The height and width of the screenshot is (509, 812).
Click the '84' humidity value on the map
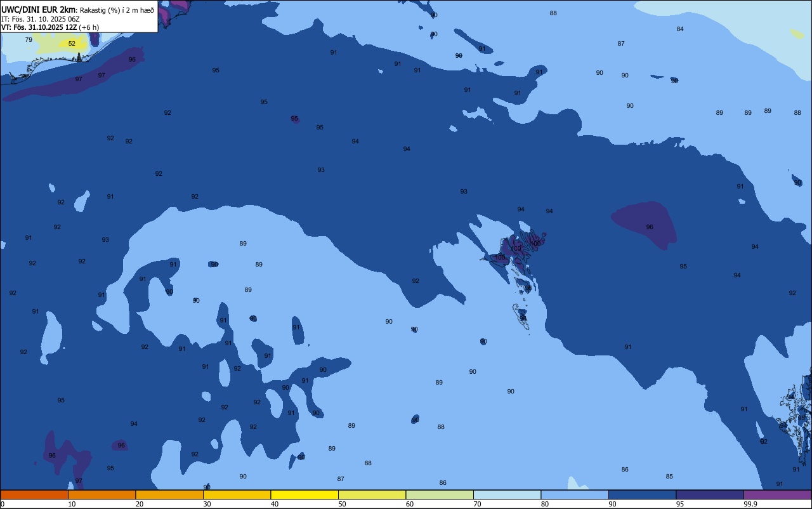tap(680, 29)
